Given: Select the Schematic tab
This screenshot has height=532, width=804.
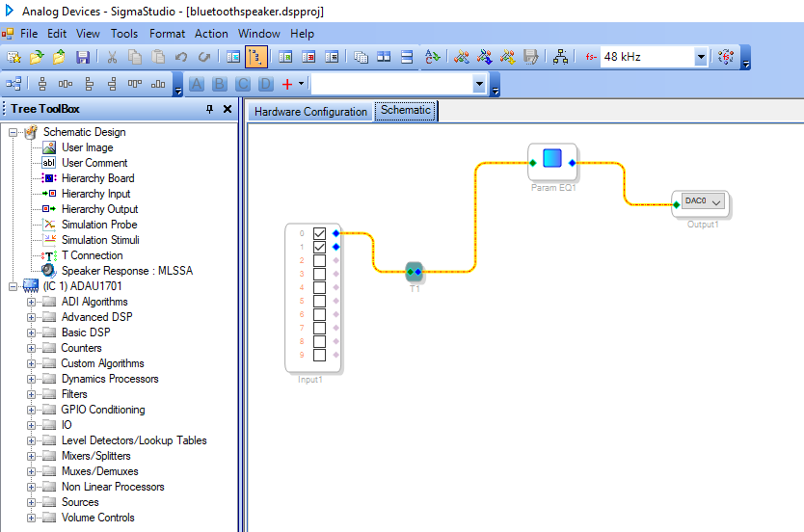Looking at the screenshot, I should 406,110.
